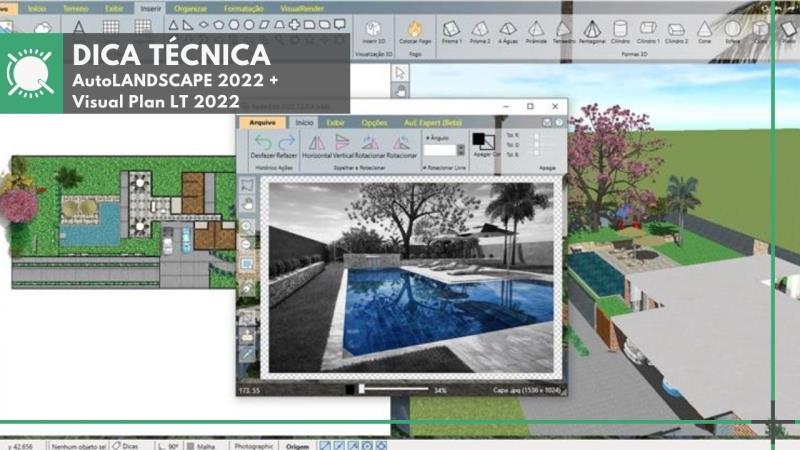Toggle Malha grid in status bar
Viewport: 800px width, 450px height.
[201, 446]
